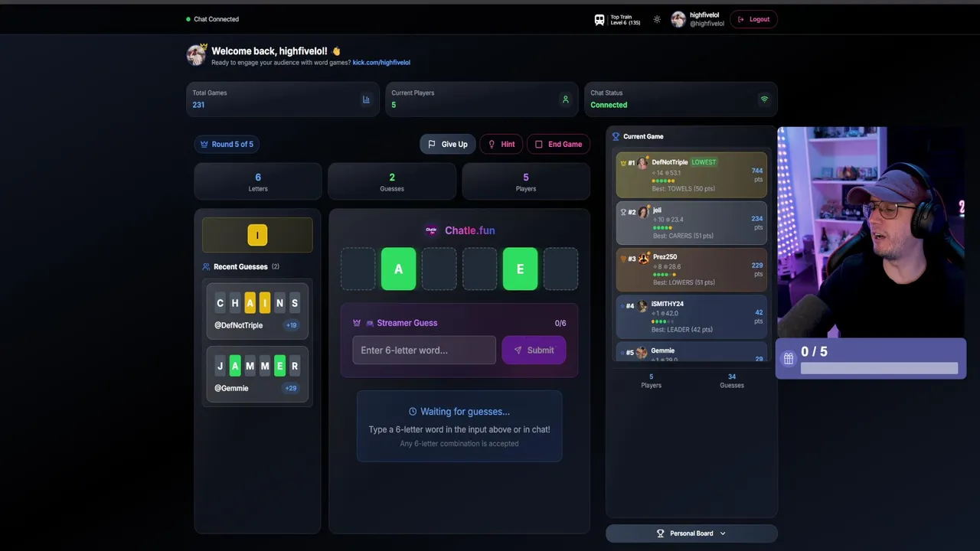Log out with the Logout button
This screenshot has width=980, height=551.
753,19
